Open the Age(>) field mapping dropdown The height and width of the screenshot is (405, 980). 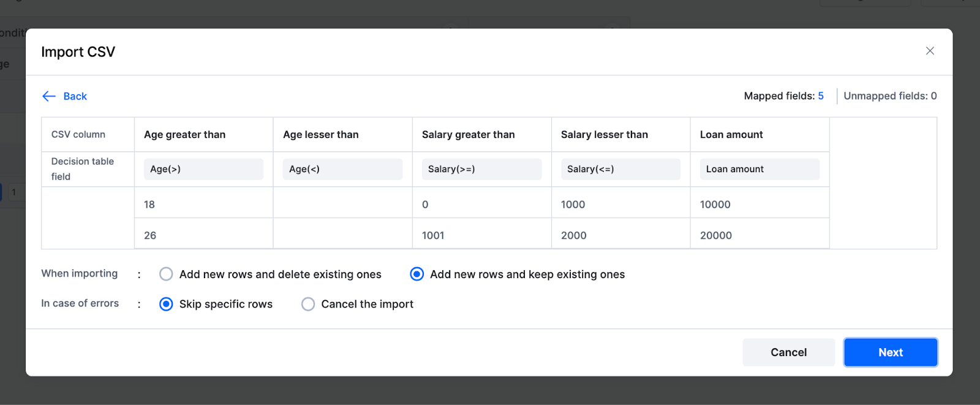point(203,169)
